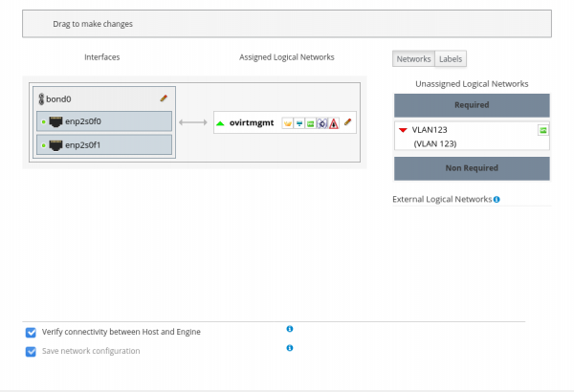The width and height of the screenshot is (574, 392).
Task: Click the Non Required section header
Action: (x=472, y=168)
